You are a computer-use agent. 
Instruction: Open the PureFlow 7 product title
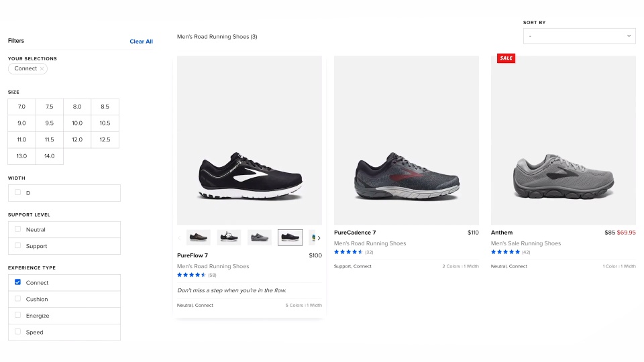pos(193,255)
